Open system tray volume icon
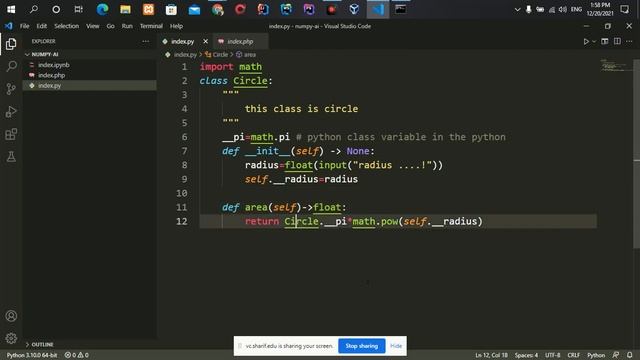This screenshot has width=640, height=360. (x=563, y=9)
